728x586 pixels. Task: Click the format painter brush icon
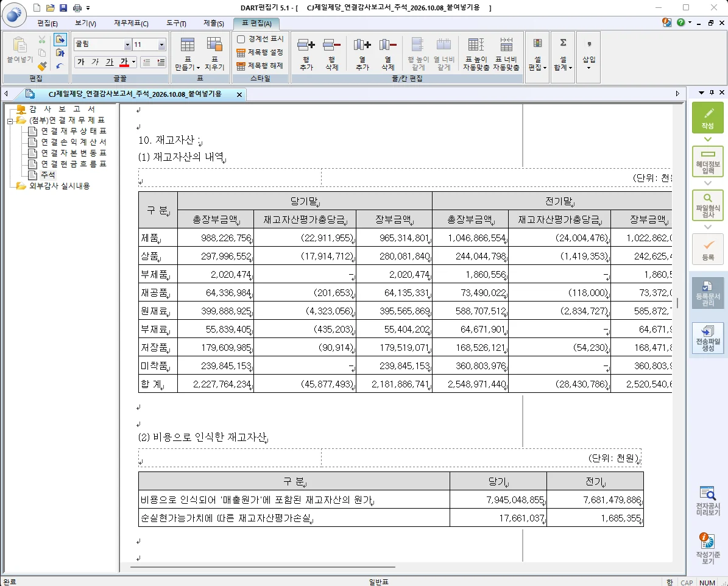click(x=42, y=66)
